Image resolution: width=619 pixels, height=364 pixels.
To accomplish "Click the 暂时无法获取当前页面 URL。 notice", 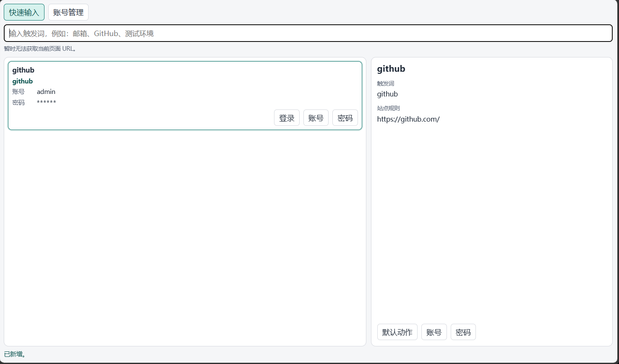I will click(40, 49).
